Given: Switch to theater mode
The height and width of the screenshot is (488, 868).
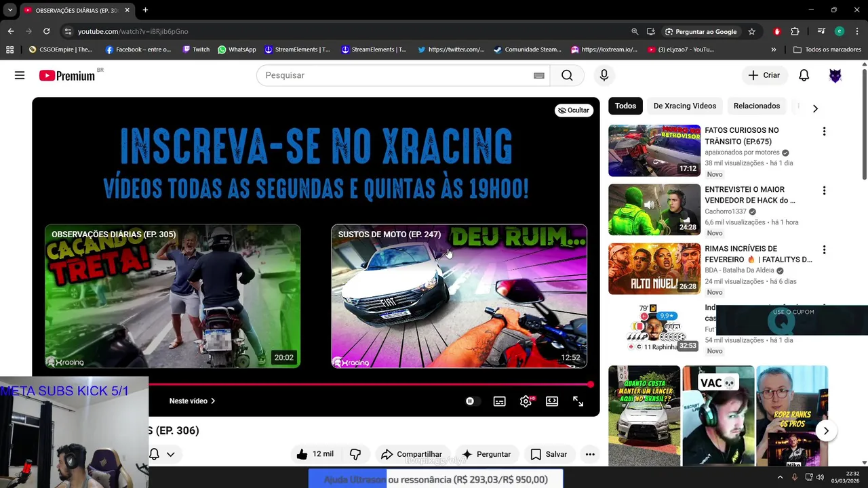Looking at the screenshot, I should [552, 401].
